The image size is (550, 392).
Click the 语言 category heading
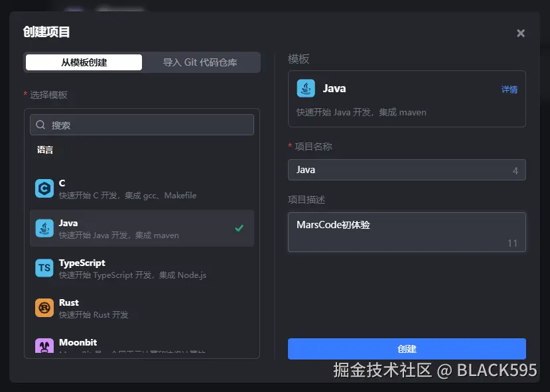coord(45,150)
